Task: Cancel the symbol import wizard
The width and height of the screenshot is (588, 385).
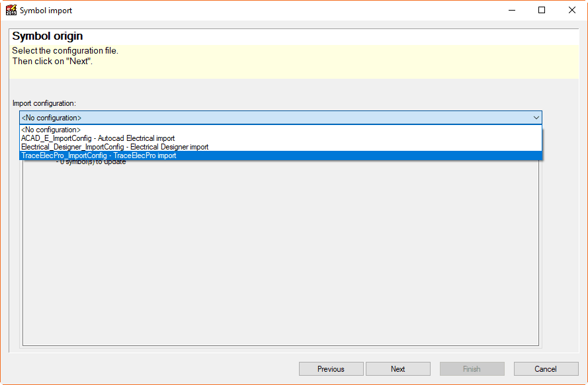Action: point(546,369)
